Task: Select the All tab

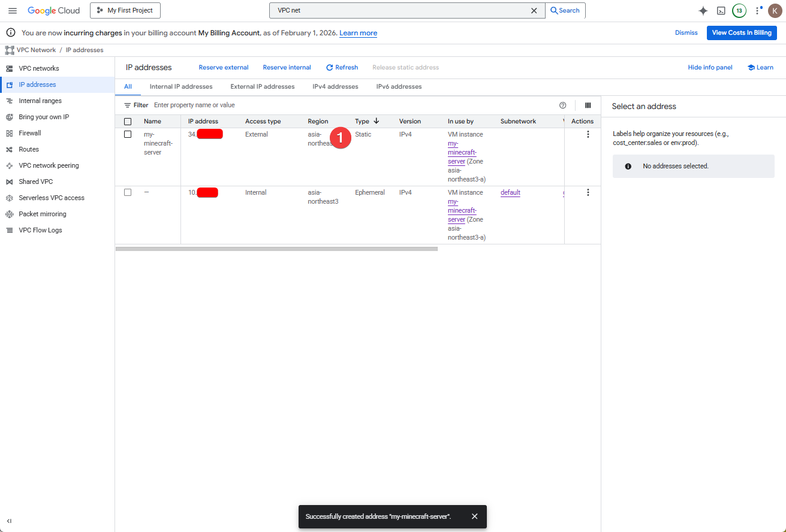Action: tap(128, 87)
